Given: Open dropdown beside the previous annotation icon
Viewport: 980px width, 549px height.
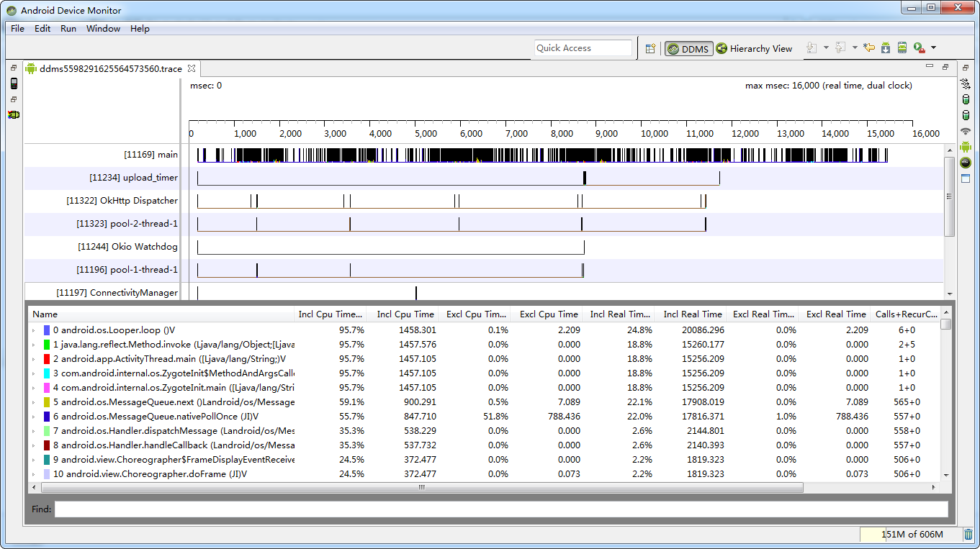Looking at the screenshot, I should point(855,48).
